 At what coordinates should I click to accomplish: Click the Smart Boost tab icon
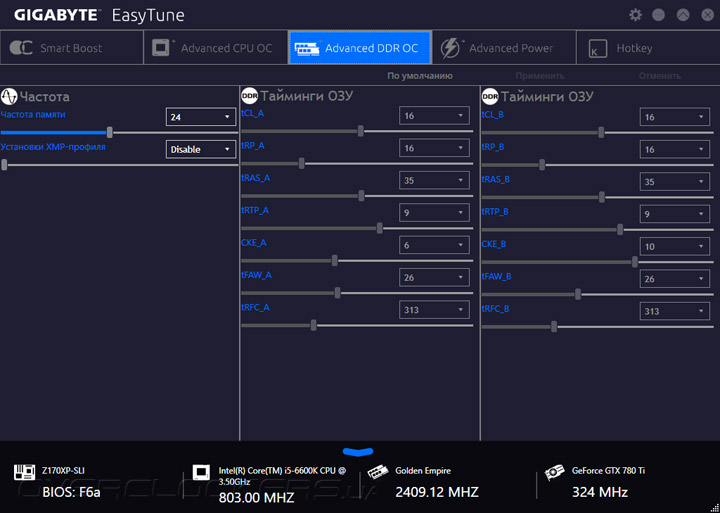point(21,48)
